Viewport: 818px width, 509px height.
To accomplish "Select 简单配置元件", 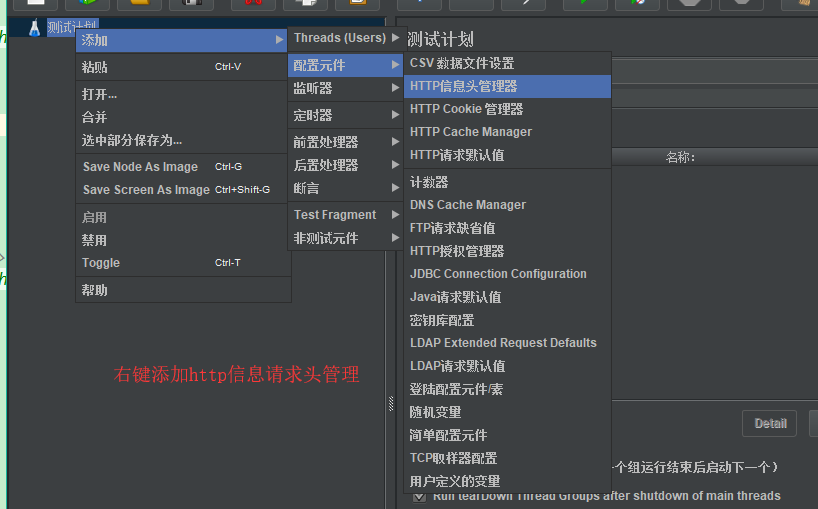I will point(507,434).
